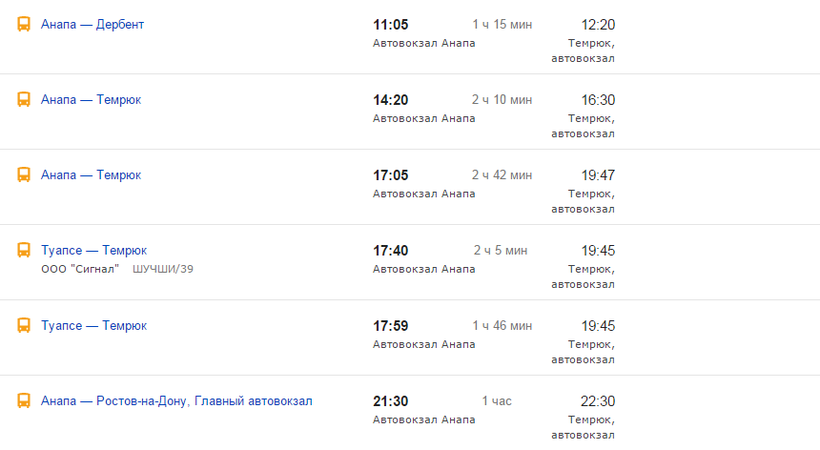
Task: Click the bus icon beside Анапа — Ростов-на-Дону
Action: (x=24, y=401)
